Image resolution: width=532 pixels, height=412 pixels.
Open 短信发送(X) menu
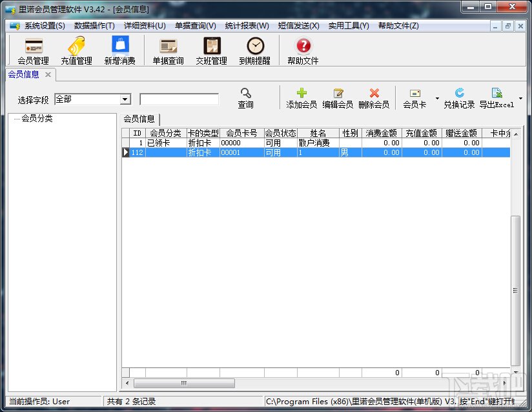point(298,26)
